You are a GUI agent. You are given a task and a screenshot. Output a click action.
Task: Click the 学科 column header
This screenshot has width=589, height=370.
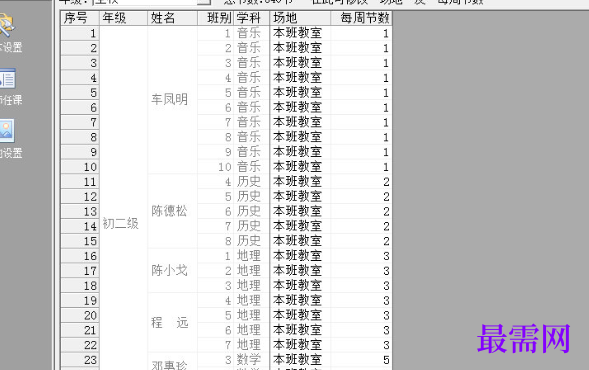[252, 18]
